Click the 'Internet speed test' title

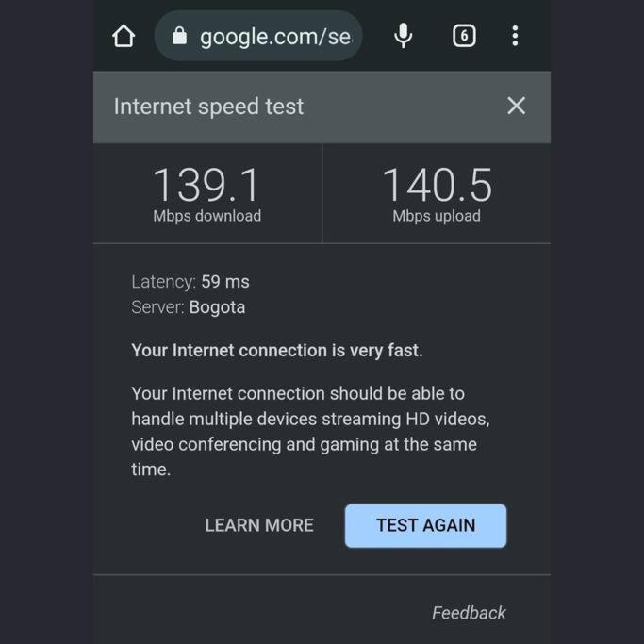(208, 107)
